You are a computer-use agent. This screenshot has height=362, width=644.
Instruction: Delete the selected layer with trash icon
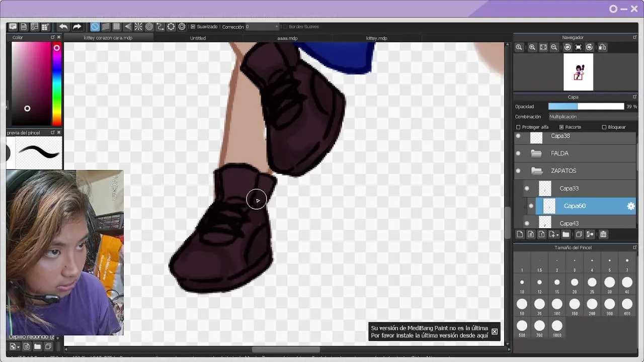(603, 234)
